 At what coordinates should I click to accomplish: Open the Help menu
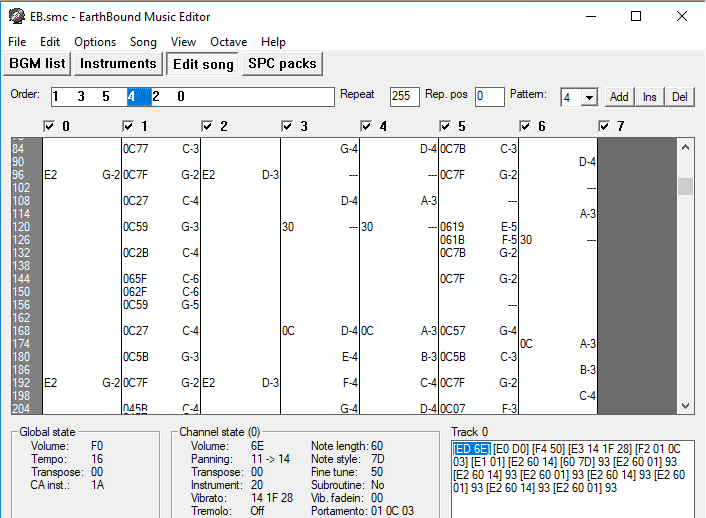click(273, 42)
